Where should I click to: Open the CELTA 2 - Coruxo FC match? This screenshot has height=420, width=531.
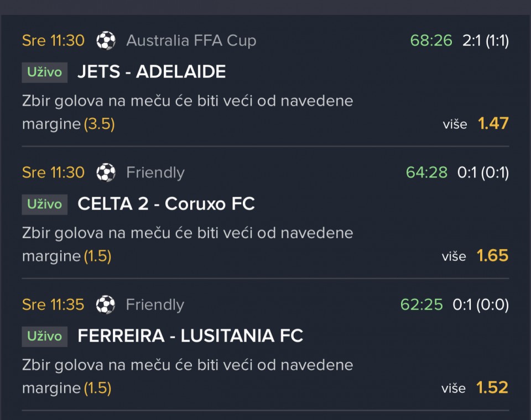166,204
